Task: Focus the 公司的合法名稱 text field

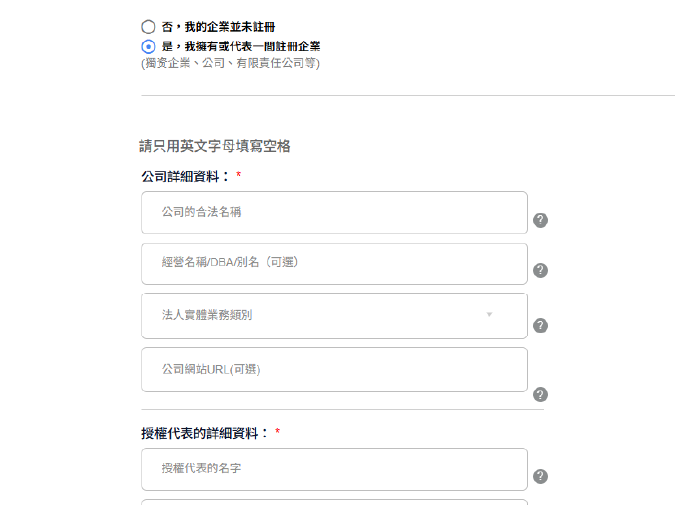Action: tap(334, 212)
